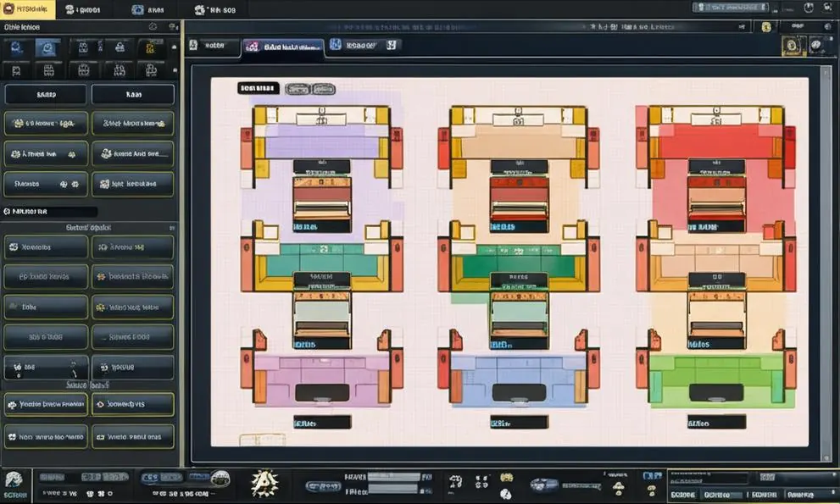Expand the small arrow beside the palette's top row
840x504 pixels.
tap(174, 47)
